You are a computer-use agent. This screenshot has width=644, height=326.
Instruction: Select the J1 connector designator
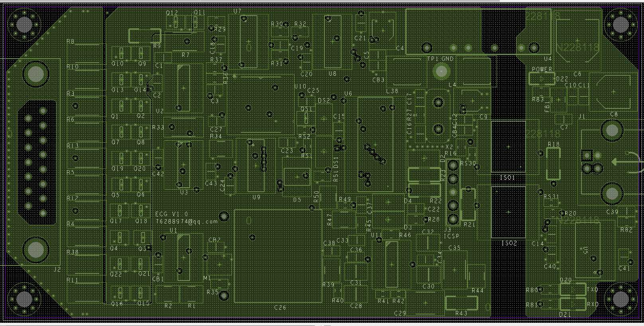pyautogui.click(x=582, y=117)
